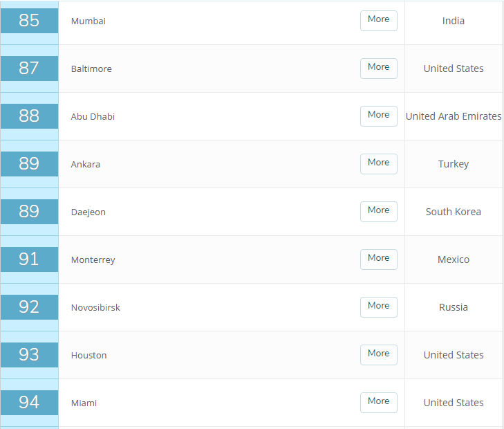Open the Novosibirsk More button
This screenshot has width=504, height=429.
(x=378, y=307)
